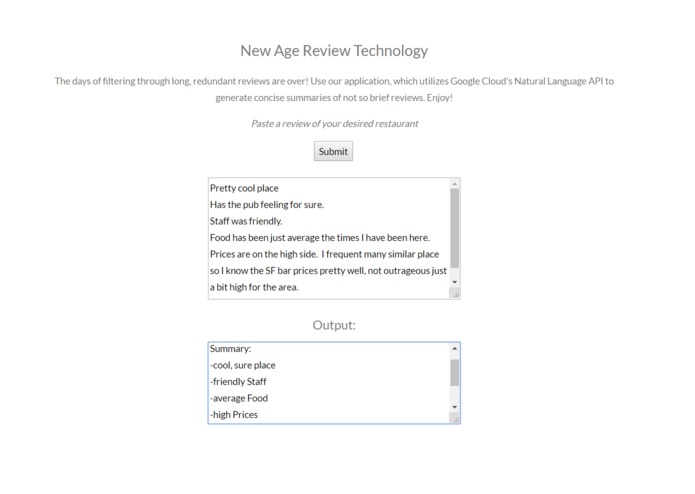Click the 'Summary:' line in output

click(230, 349)
